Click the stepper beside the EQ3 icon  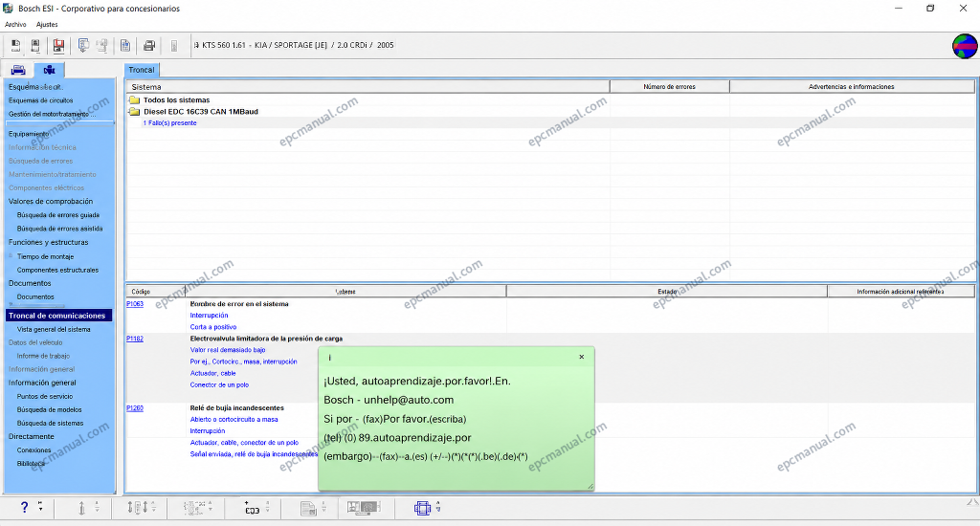(268, 507)
